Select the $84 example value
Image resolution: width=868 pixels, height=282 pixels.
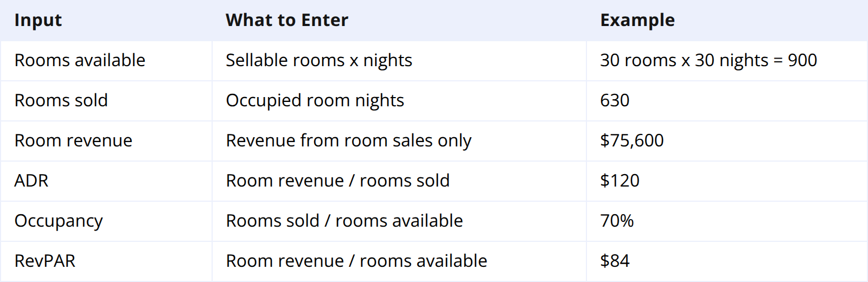coord(615,261)
